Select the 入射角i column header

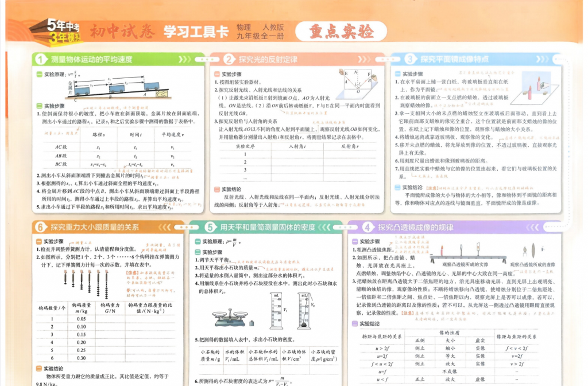point(297,146)
